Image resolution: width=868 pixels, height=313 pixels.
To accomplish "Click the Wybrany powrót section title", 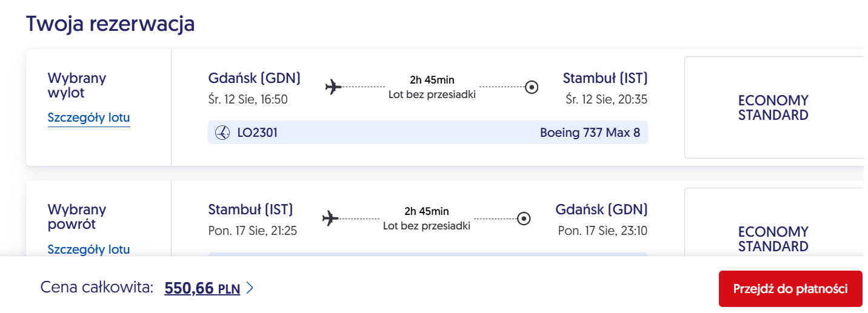I will [77, 217].
